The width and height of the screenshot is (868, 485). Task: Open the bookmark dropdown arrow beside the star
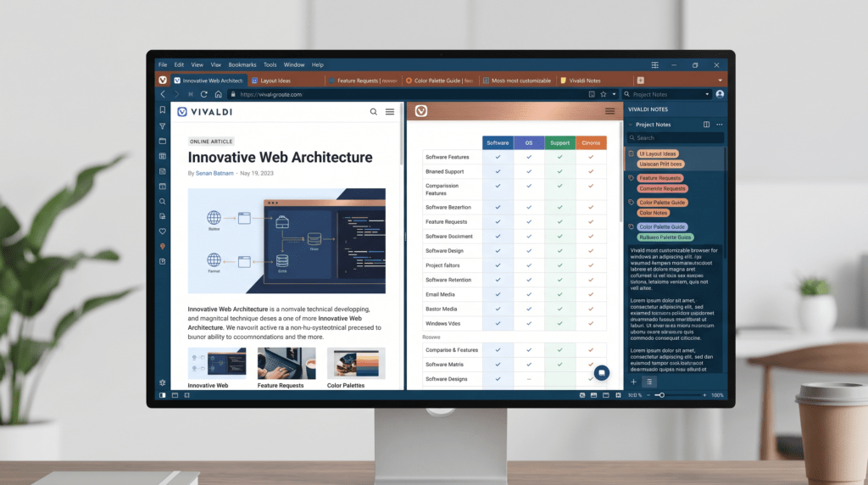coord(614,95)
